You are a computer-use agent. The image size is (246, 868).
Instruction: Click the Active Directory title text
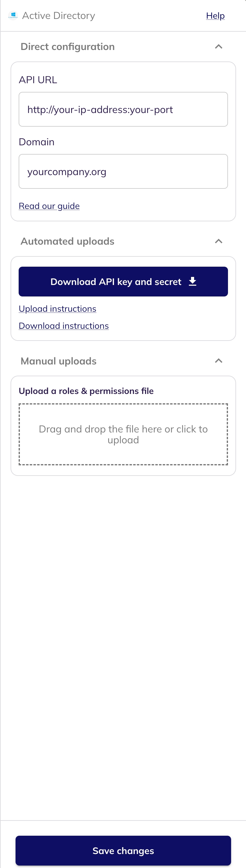coord(59,16)
